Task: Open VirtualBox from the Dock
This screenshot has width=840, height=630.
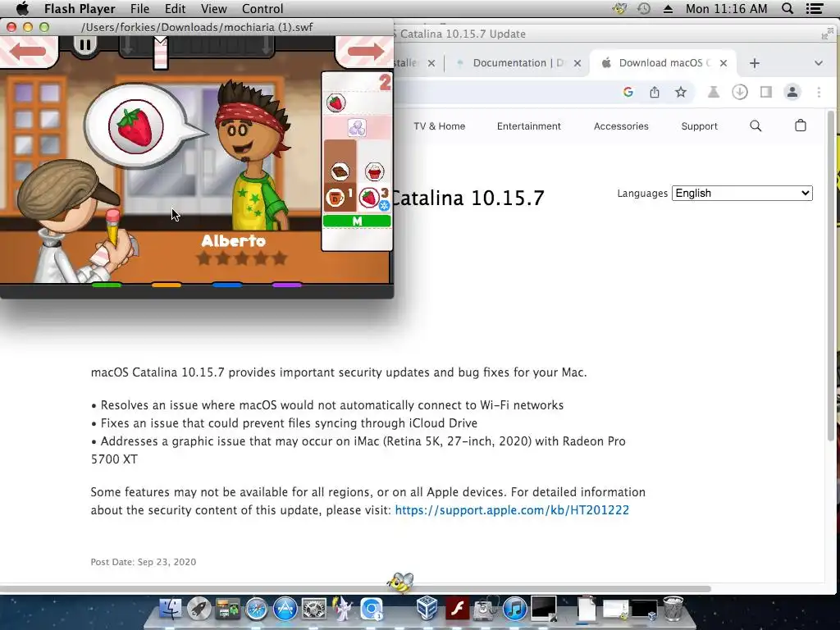Action: pyautogui.click(x=427, y=609)
